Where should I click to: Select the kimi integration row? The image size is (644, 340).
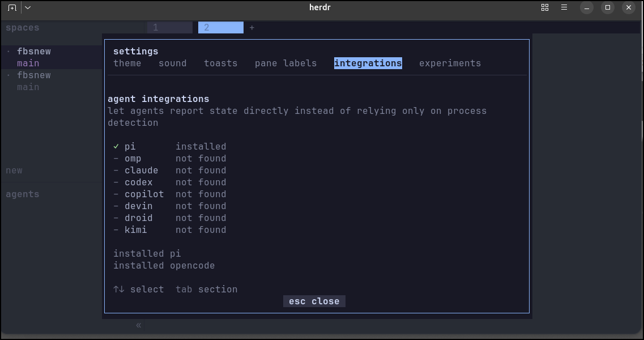click(x=169, y=230)
